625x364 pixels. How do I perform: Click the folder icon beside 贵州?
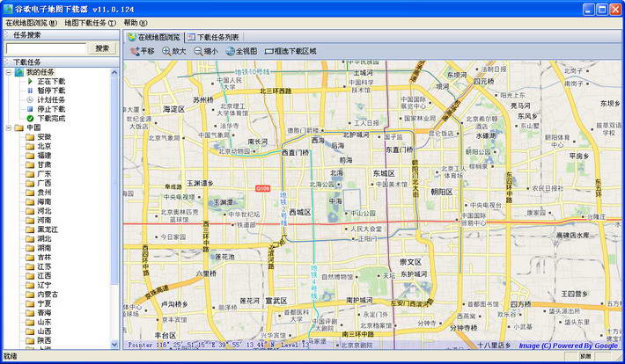tap(30, 193)
